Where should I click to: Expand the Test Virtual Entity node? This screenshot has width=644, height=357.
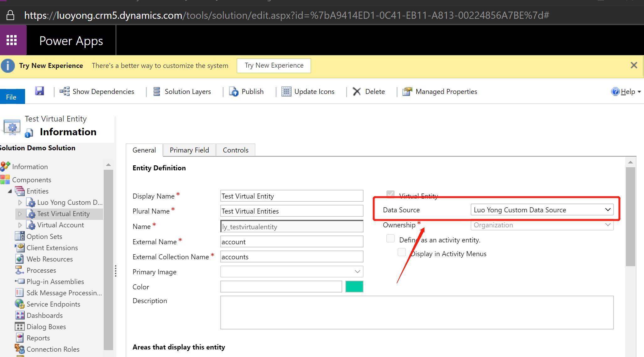click(x=20, y=214)
